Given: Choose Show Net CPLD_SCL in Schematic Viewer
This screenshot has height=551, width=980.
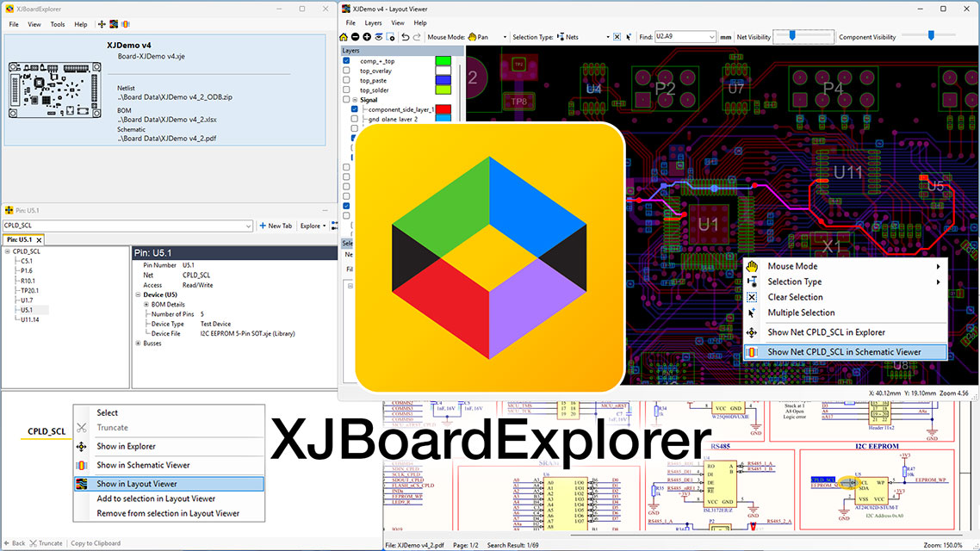Looking at the screenshot, I should (x=845, y=352).
